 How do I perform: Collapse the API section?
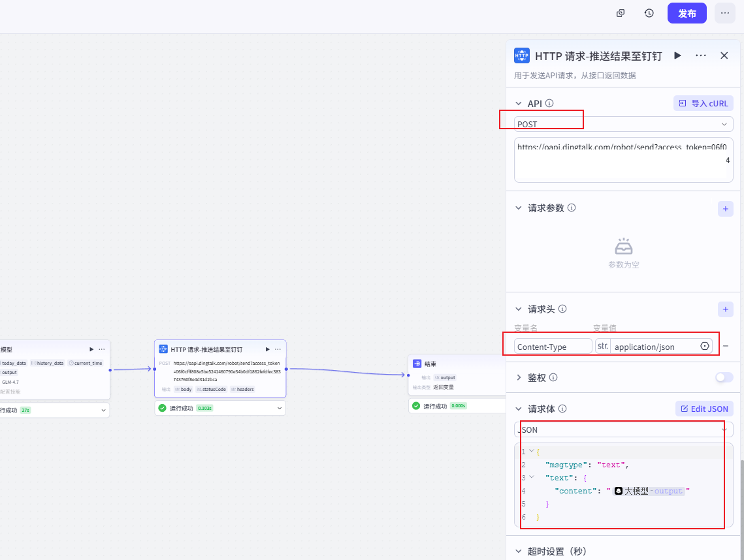(519, 103)
